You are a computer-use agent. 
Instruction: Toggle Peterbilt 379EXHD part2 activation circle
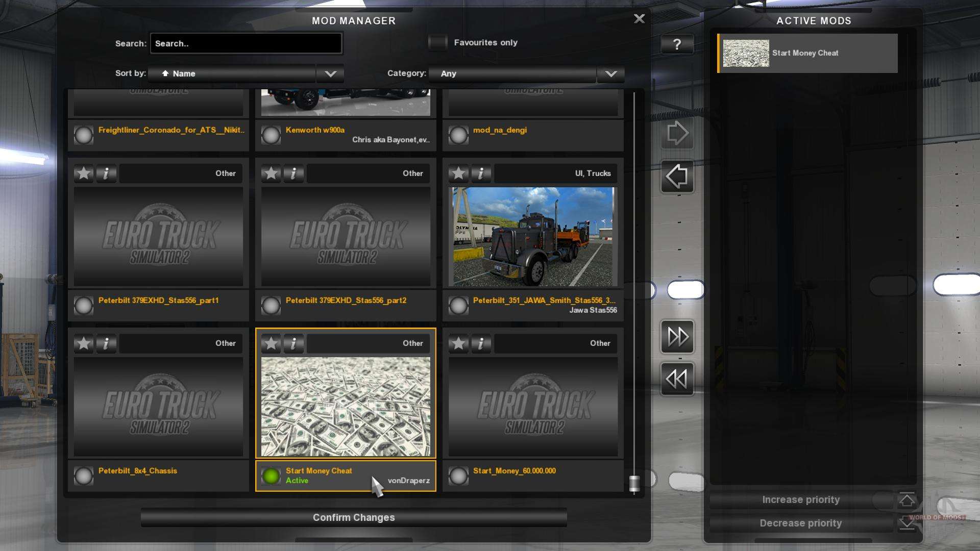tap(271, 306)
